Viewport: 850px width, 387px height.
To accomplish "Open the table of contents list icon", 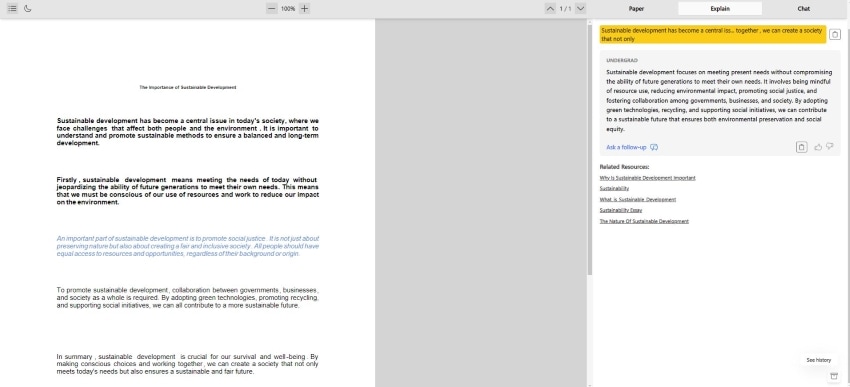I will 12,8.
